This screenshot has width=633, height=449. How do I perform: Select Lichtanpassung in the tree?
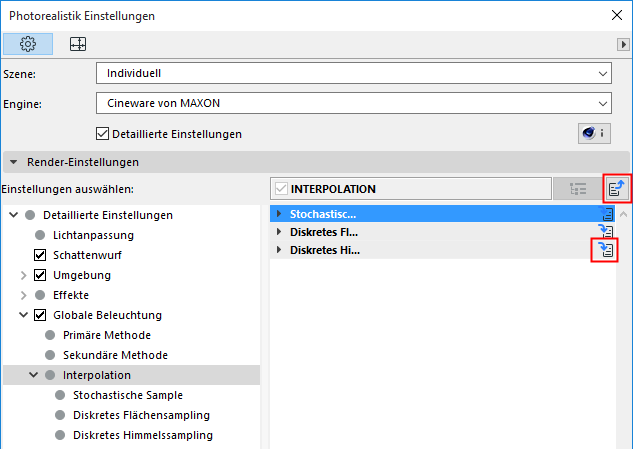click(93, 235)
